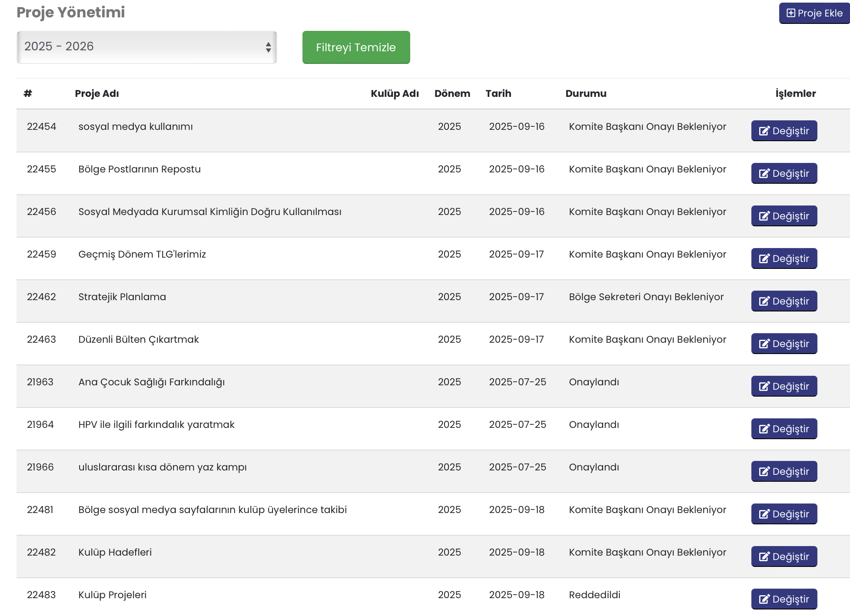Click edit icon for uluslararası yaz kampı
Screen dimensions: 850x616
764,471
